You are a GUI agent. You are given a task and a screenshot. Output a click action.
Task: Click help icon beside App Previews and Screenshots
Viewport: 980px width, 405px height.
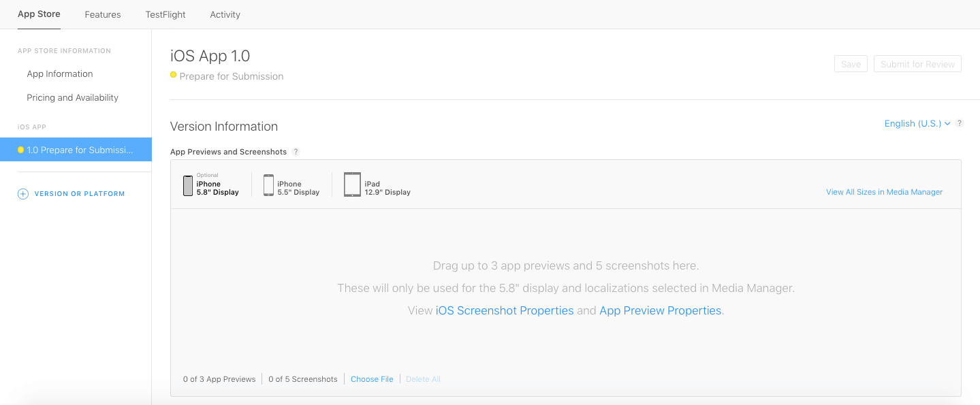point(296,152)
